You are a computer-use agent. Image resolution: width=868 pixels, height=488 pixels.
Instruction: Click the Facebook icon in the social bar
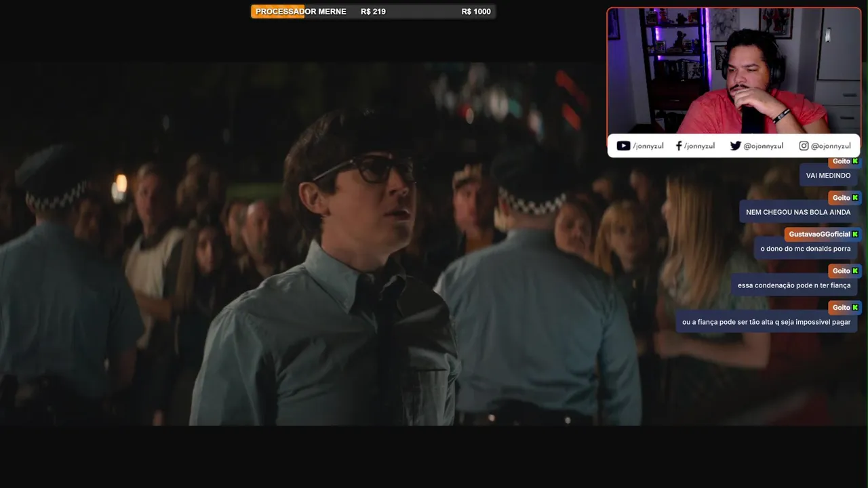679,146
